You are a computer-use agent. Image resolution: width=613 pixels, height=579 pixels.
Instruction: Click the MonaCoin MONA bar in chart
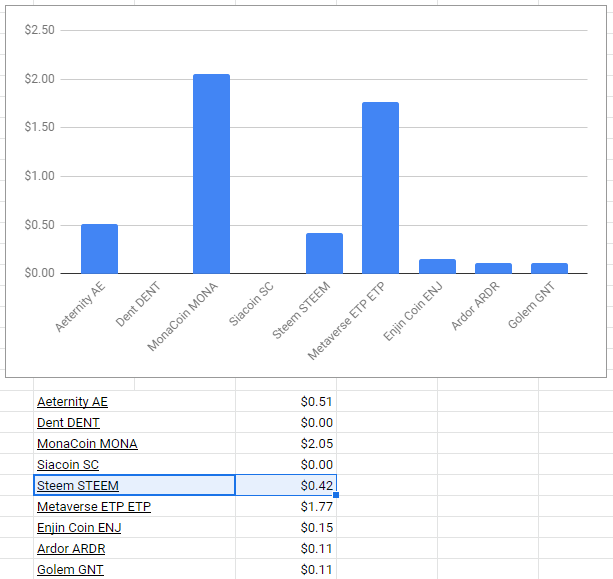[x=212, y=174]
